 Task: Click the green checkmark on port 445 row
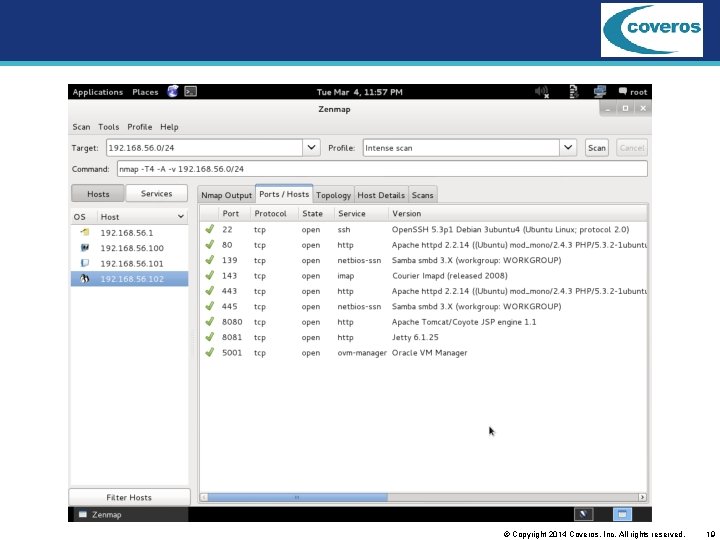(x=210, y=306)
